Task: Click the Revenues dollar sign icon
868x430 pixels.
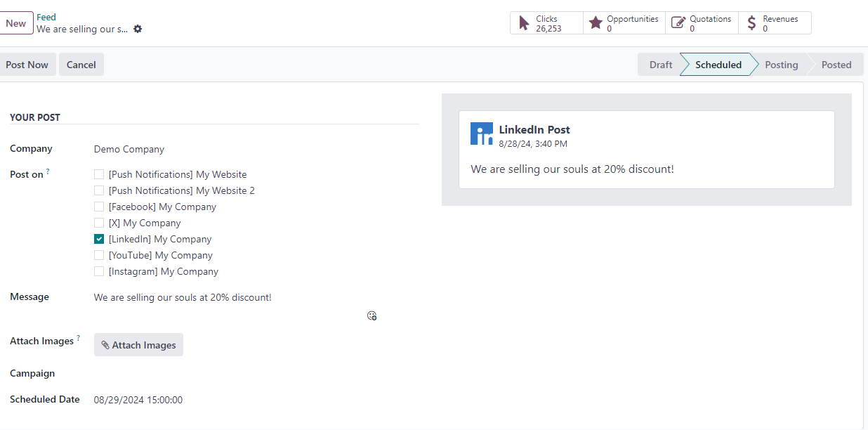Action: (751, 23)
